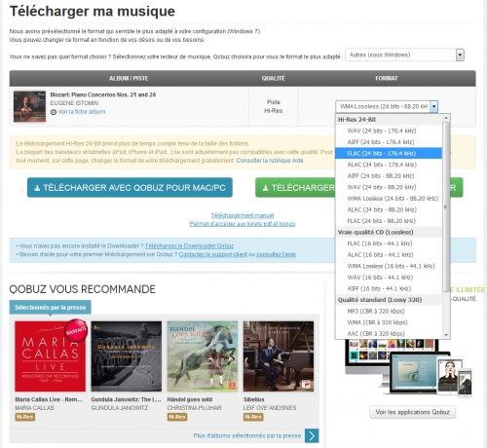
Task: Click the Mozart: Piano Concertos album title
Action: coord(103,94)
